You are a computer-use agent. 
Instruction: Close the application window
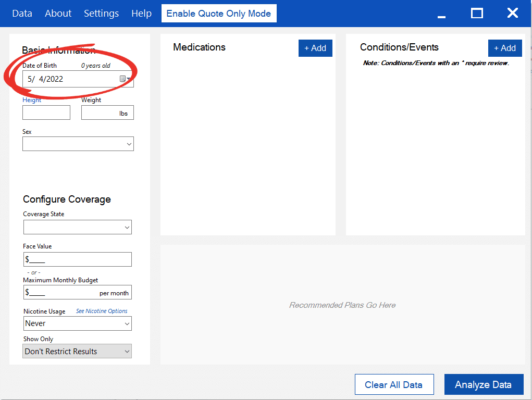click(x=513, y=14)
